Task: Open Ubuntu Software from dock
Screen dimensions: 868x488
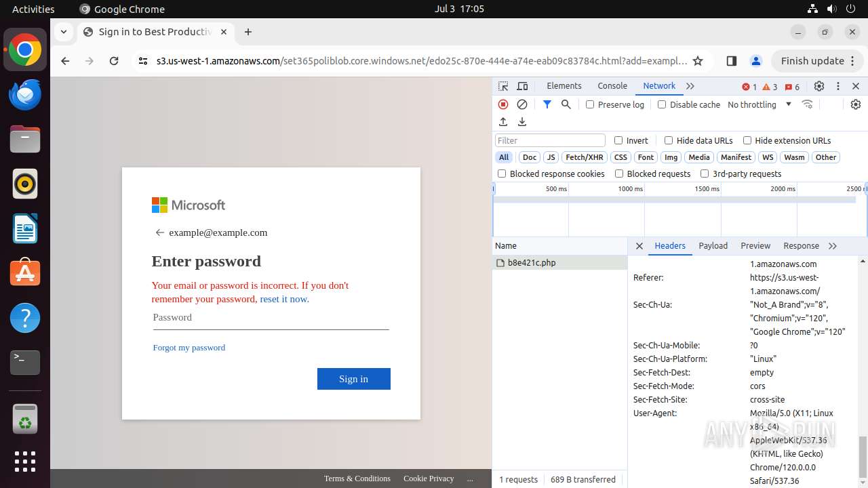Action: tap(25, 273)
